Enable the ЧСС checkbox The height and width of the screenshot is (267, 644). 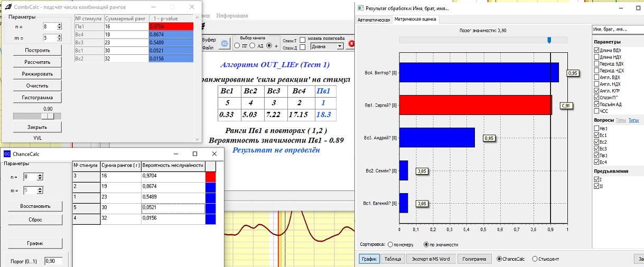(597, 111)
